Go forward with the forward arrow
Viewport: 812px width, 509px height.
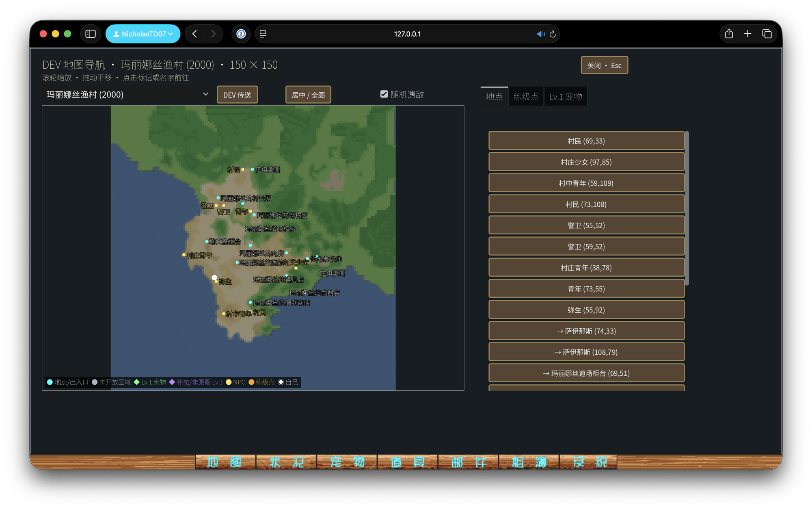[x=213, y=34]
